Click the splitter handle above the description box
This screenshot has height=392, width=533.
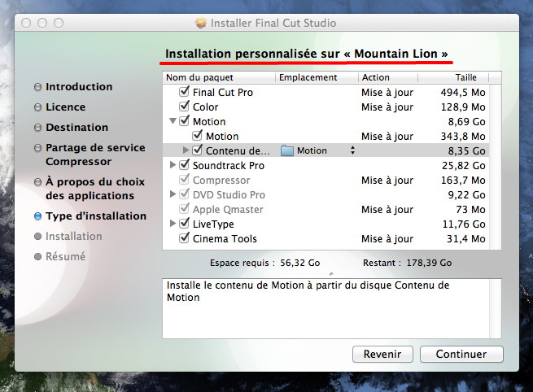[x=332, y=273]
